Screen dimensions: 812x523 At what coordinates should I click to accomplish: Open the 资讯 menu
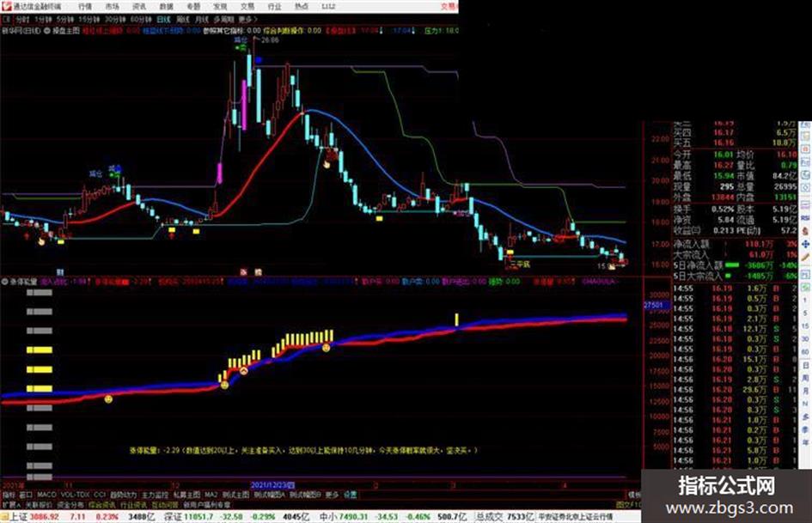[139, 6]
